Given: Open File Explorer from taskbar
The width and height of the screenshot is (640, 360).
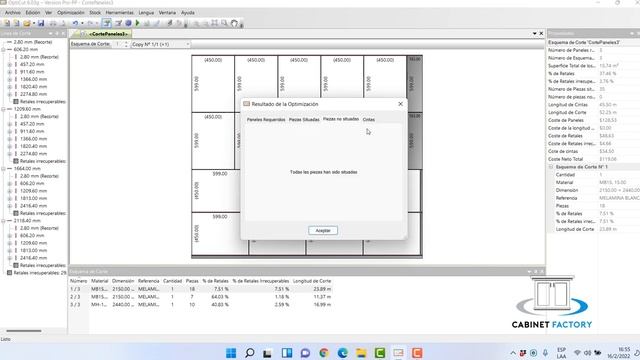Looking at the screenshot, I should (x=361, y=353).
